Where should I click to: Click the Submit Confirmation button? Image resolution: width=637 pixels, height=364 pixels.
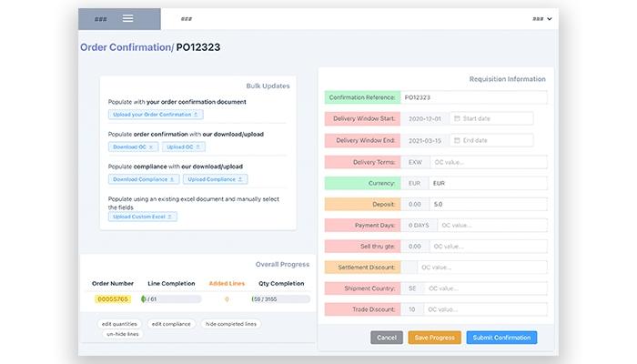[x=501, y=338]
